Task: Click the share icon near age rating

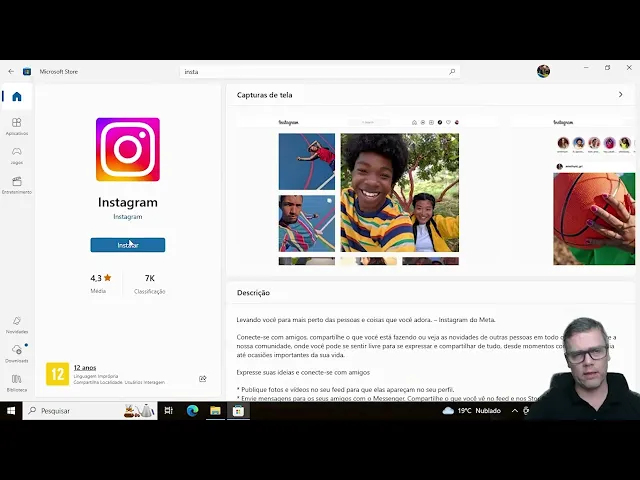Action: [x=202, y=379]
